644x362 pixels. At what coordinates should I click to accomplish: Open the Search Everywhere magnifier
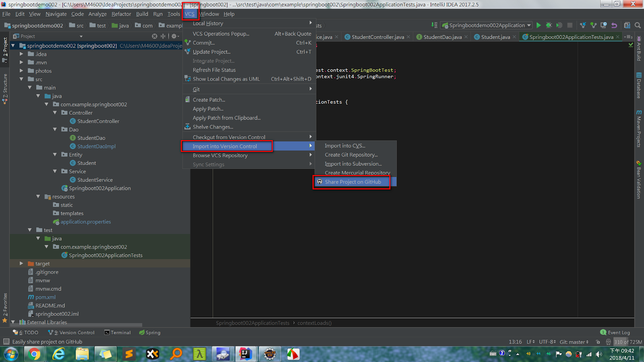pos(638,25)
